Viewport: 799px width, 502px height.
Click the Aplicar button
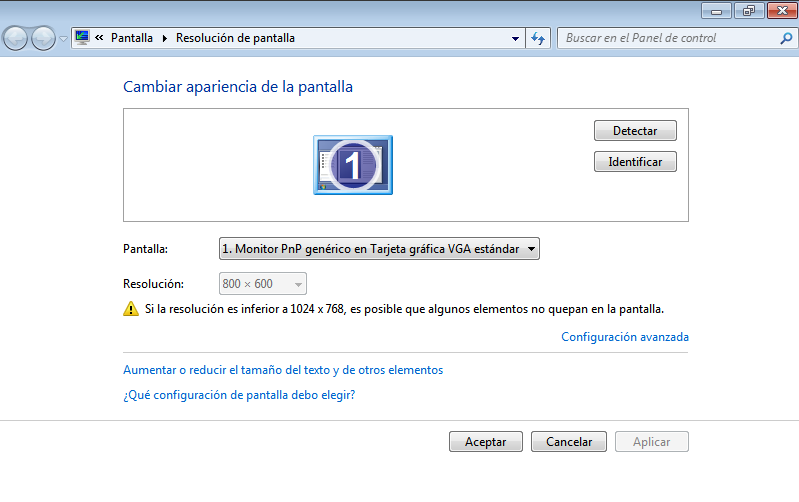pos(652,441)
